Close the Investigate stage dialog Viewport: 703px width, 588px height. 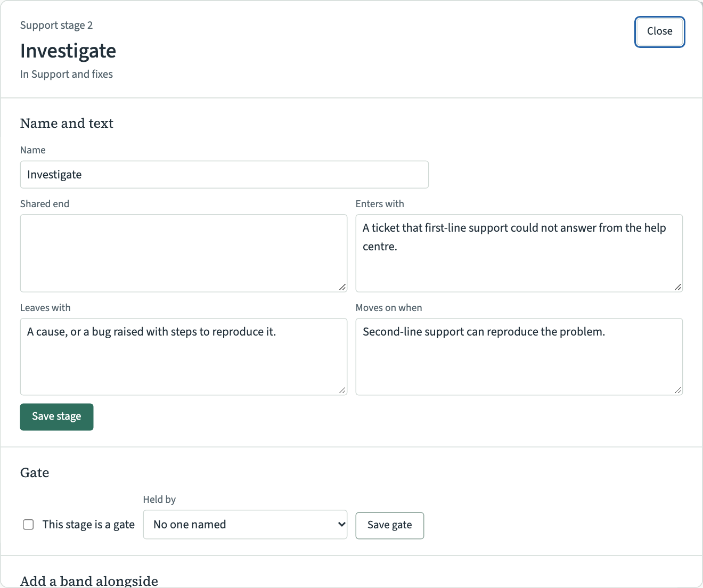(659, 31)
